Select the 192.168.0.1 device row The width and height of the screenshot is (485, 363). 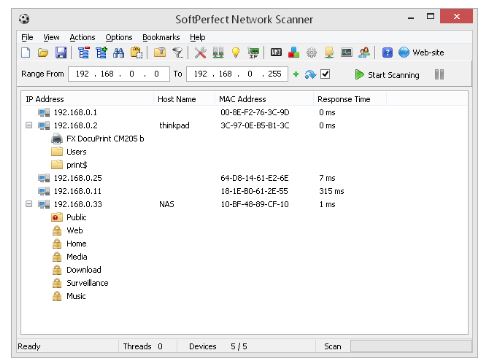point(244,112)
